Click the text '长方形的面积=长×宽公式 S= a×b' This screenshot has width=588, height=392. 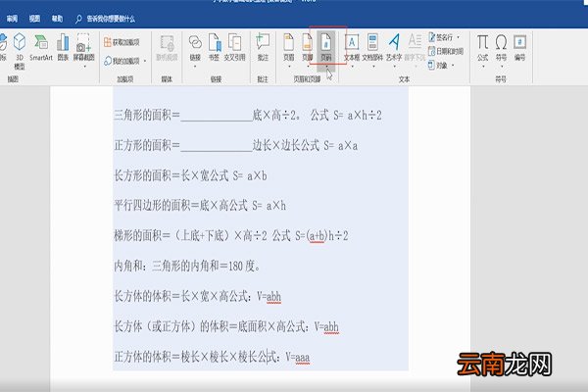coord(190,175)
